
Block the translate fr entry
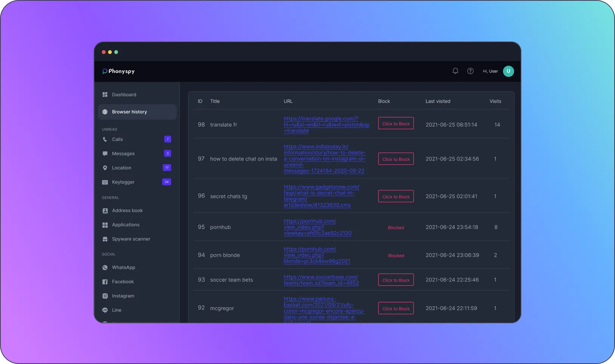396,123
